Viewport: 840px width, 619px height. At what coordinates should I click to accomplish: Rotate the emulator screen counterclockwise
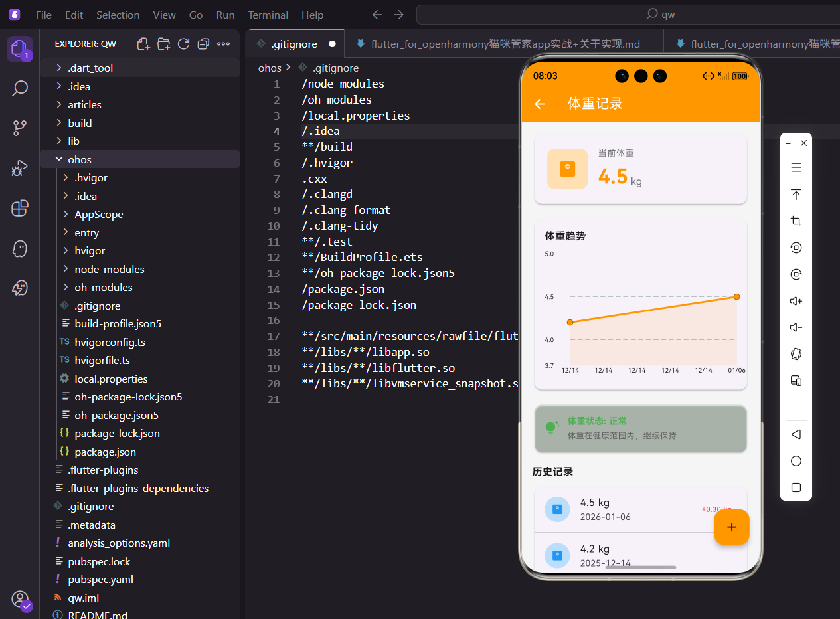click(x=796, y=248)
